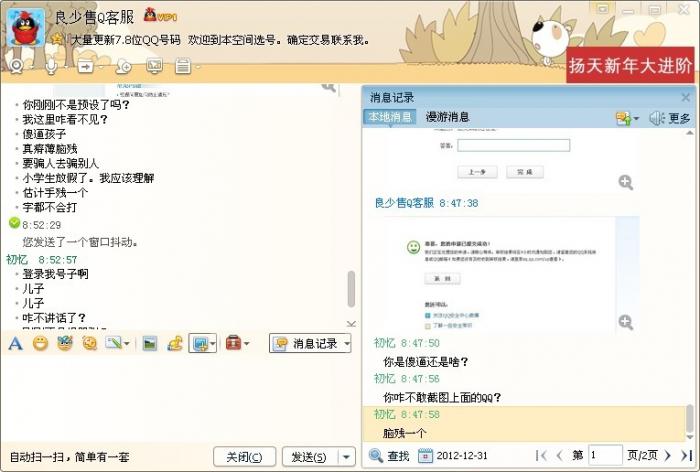Click the 查找 search button
The width and height of the screenshot is (700, 472).
tap(389, 456)
